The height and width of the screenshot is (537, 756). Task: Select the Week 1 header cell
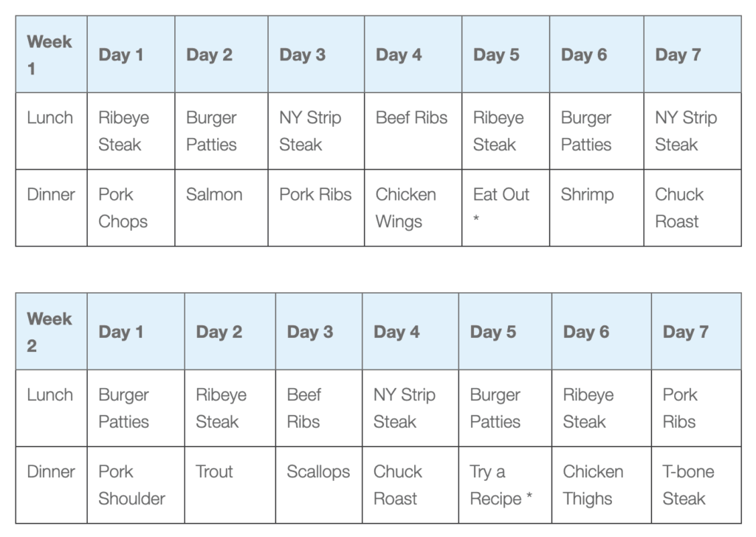tap(52, 55)
